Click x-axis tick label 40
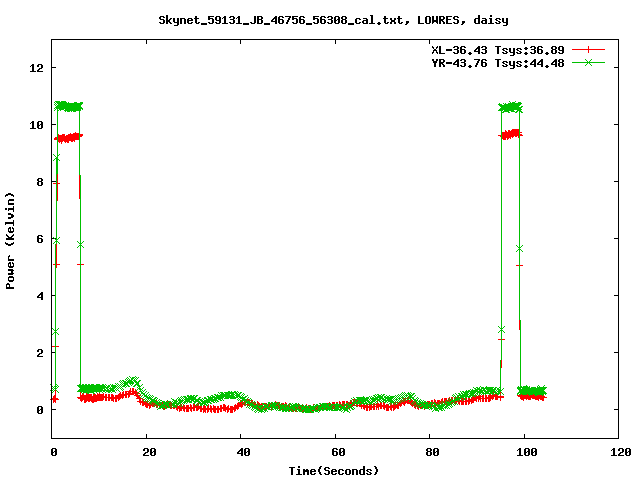This screenshot has height=480, width=640. (x=243, y=452)
